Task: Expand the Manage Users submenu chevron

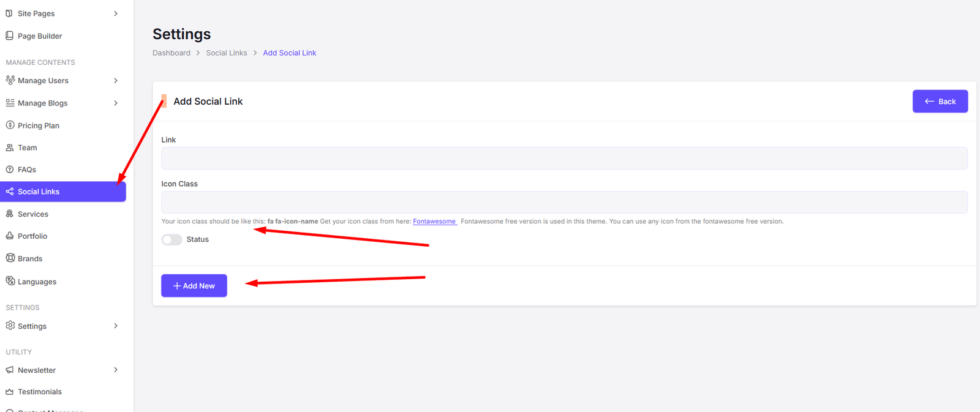Action: [x=116, y=81]
